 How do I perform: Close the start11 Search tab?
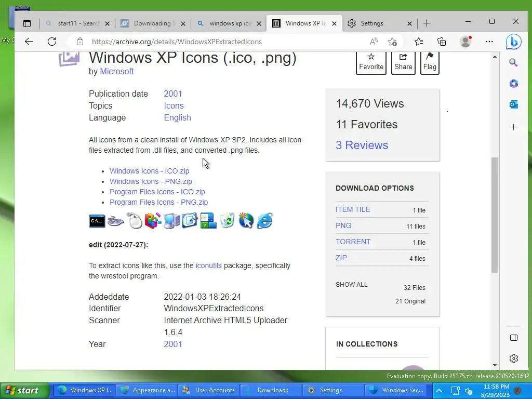click(x=107, y=24)
